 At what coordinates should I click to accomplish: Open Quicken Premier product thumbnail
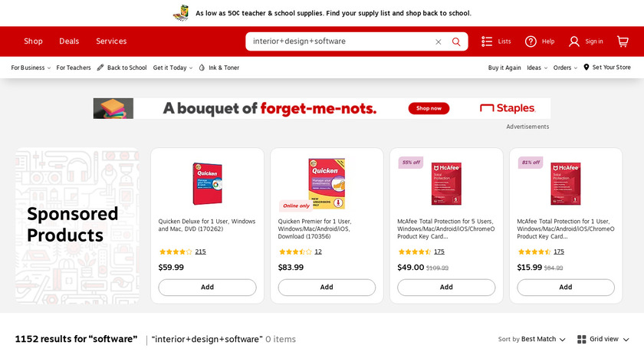327,183
